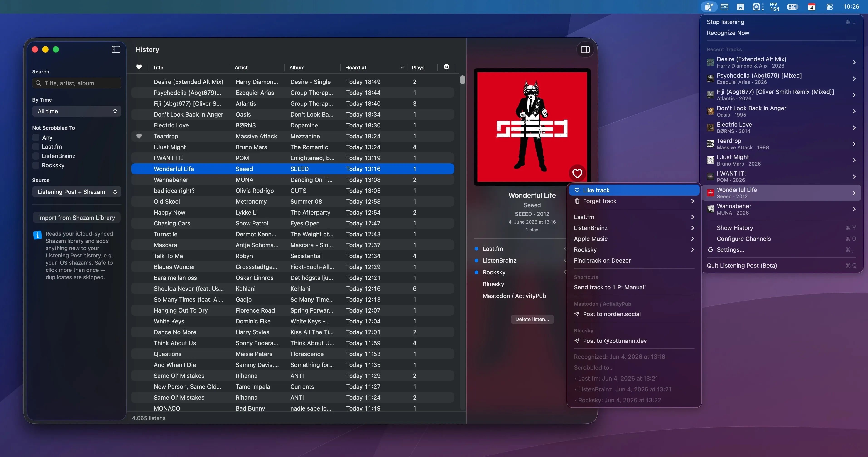The height and width of the screenshot is (457, 868).
Task: Sort by the Plays column header
Action: pos(423,67)
